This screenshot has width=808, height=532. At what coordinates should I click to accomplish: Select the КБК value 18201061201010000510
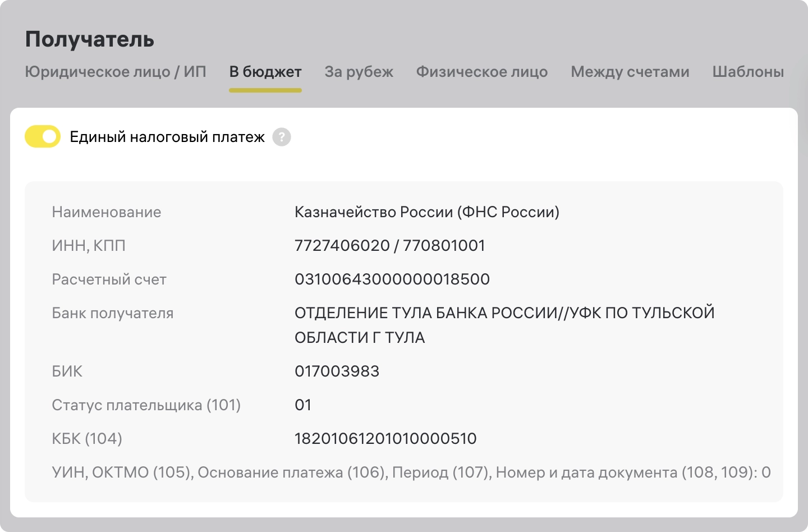pos(385,439)
